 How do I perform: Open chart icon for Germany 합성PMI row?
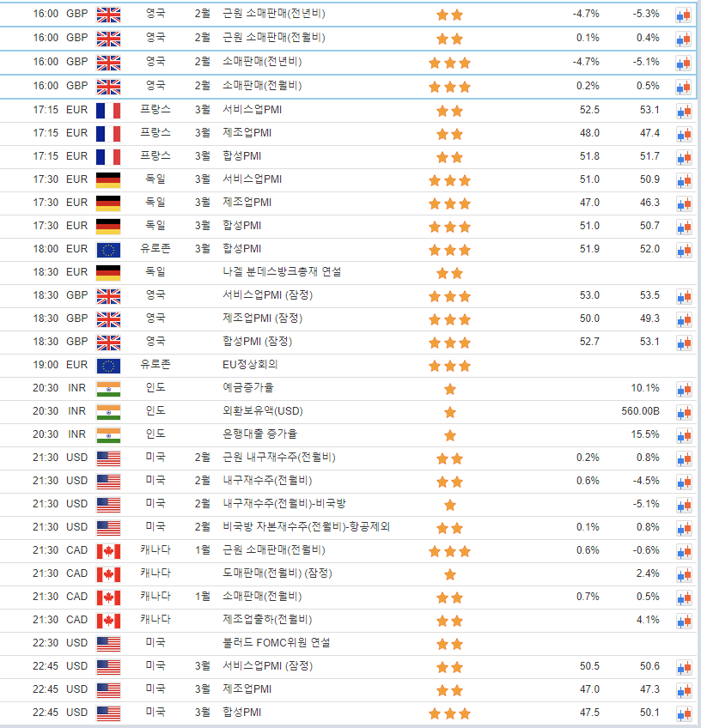click(683, 226)
